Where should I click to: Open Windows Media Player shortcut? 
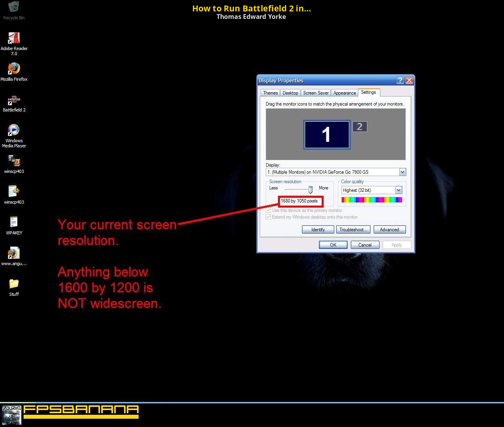tap(14, 130)
